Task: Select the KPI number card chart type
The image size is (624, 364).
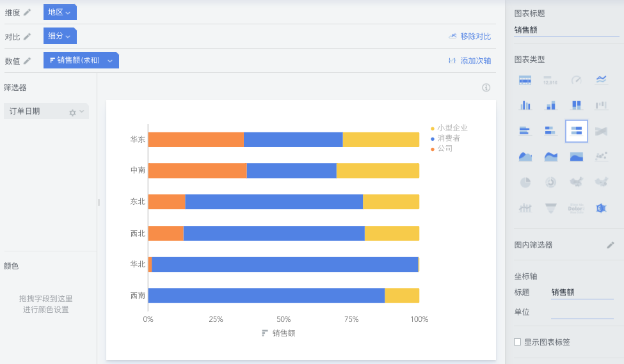Action: click(x=550, y=81)
